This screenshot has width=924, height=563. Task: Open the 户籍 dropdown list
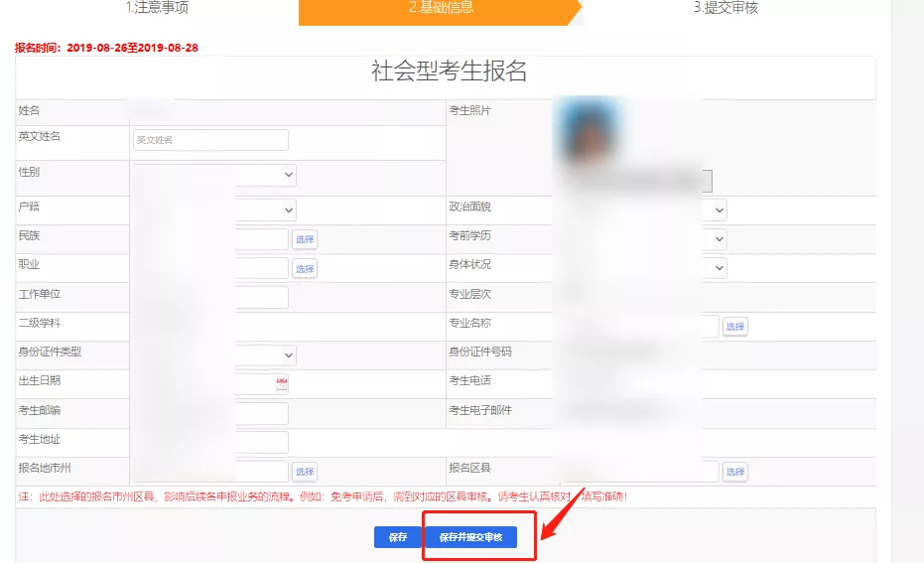coord(288,210)
